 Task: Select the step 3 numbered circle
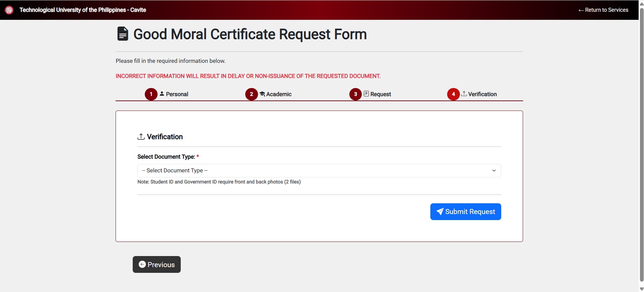coord(355,94)
